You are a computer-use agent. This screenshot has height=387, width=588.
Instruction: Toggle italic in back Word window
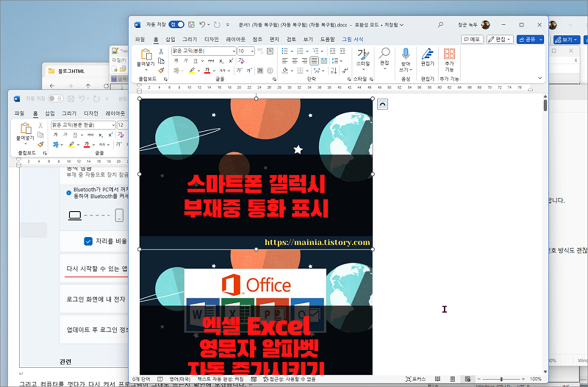coord(65,135)
